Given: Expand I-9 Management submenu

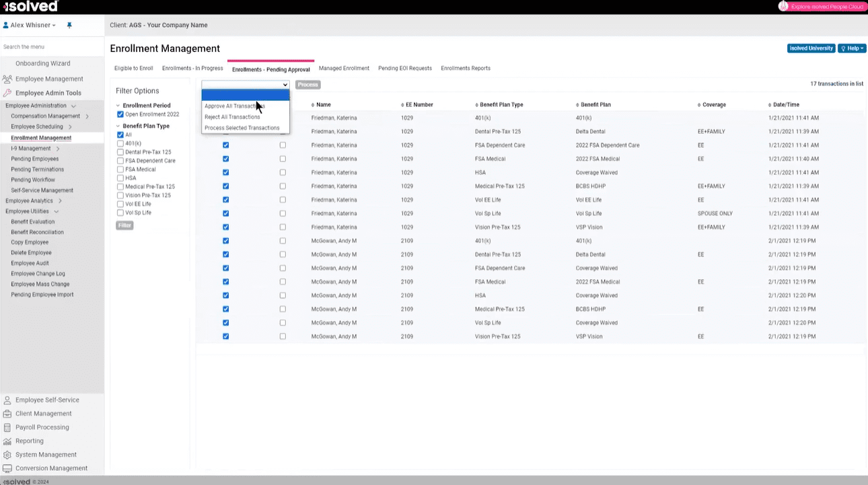Looking at the screenshot, I should click(x=57, y=148).
